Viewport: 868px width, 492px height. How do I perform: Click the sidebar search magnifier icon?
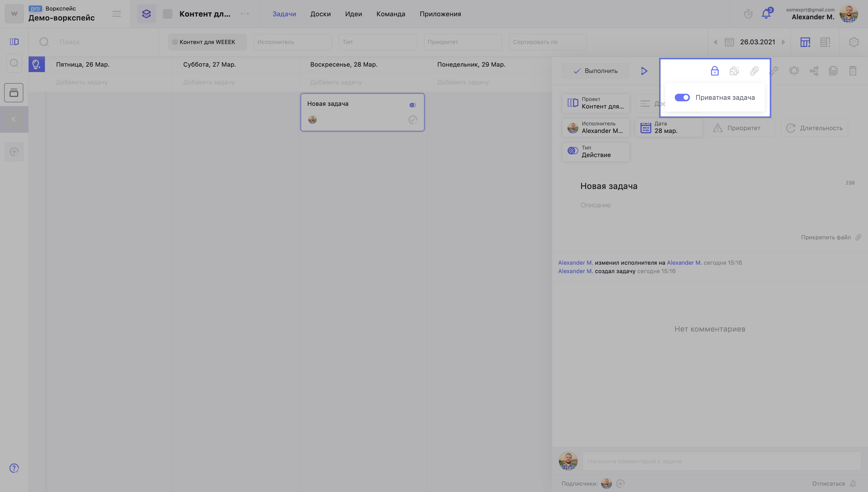click(14, 63)
